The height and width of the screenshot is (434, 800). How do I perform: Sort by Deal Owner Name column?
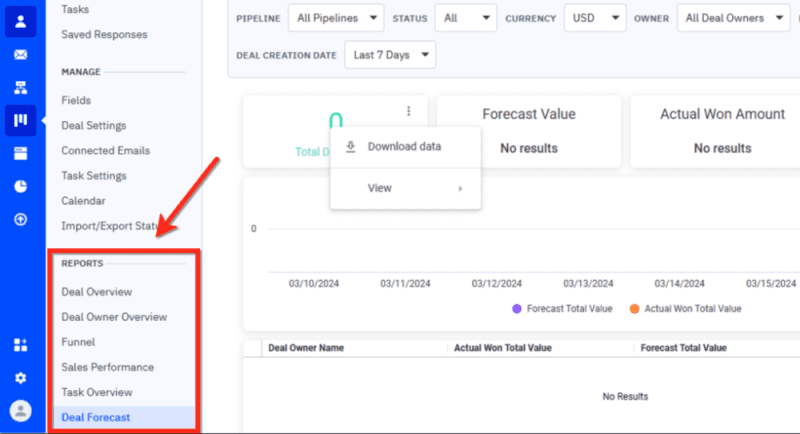pos(306,348)
